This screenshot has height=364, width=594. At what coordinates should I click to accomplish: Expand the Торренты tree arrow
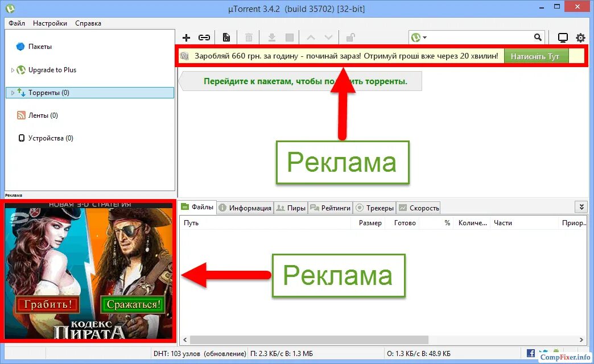point(13,93)
